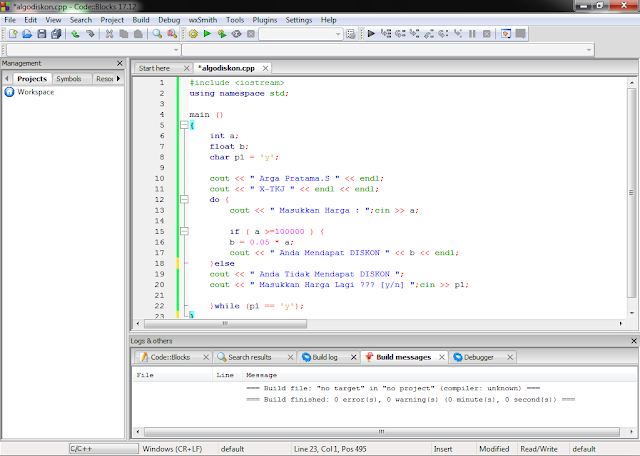
Task: Open the Help menu
Action: [x=328, y=20]
